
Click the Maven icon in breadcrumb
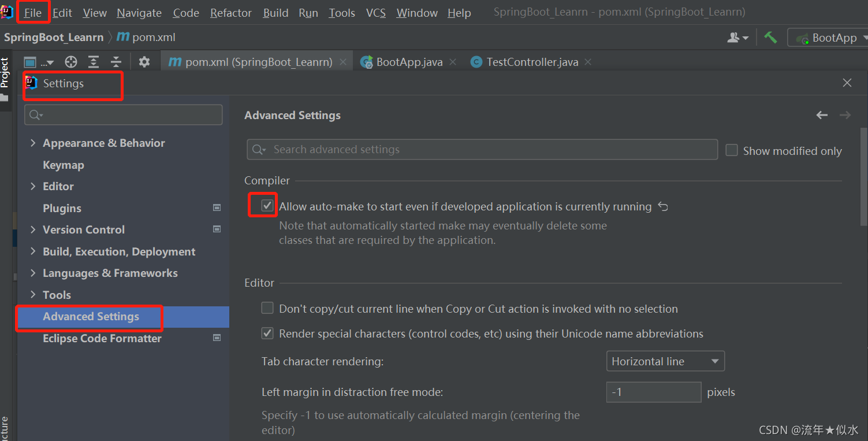tap(123, 37)
